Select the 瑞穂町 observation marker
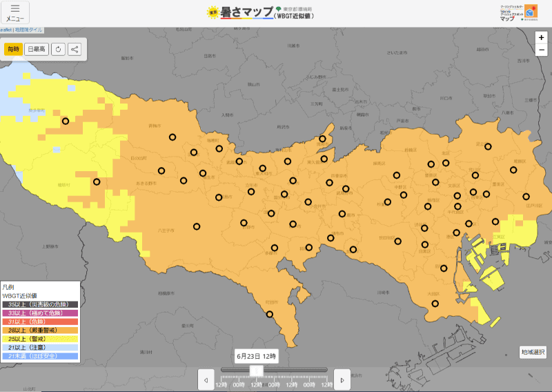The width and height of the screenshot is (552, 392). coord(219,148)
